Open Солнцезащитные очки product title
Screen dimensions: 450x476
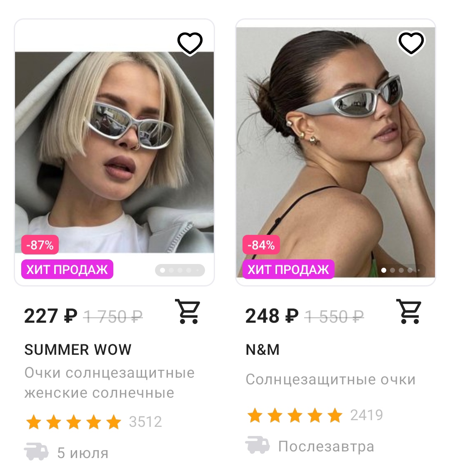tap(330, 379)
